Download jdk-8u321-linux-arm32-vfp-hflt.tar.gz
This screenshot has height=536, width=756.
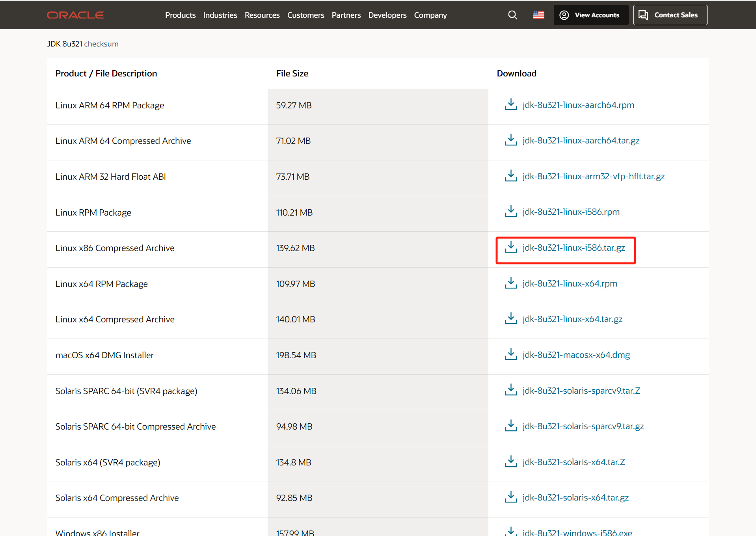tap(594, 176)
